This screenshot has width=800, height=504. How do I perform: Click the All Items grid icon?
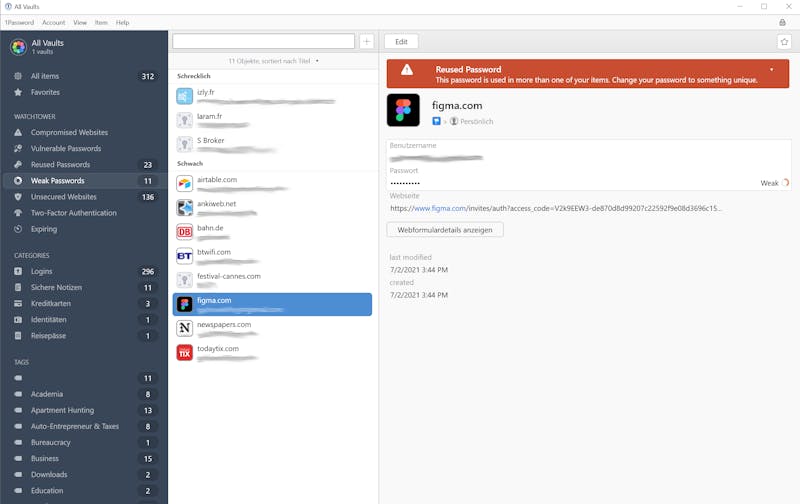click(18, 76)
